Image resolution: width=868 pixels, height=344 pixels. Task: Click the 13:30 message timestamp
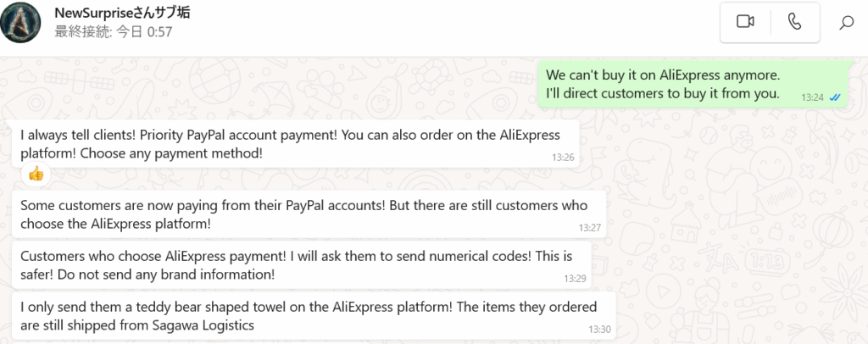pos(599,329)
